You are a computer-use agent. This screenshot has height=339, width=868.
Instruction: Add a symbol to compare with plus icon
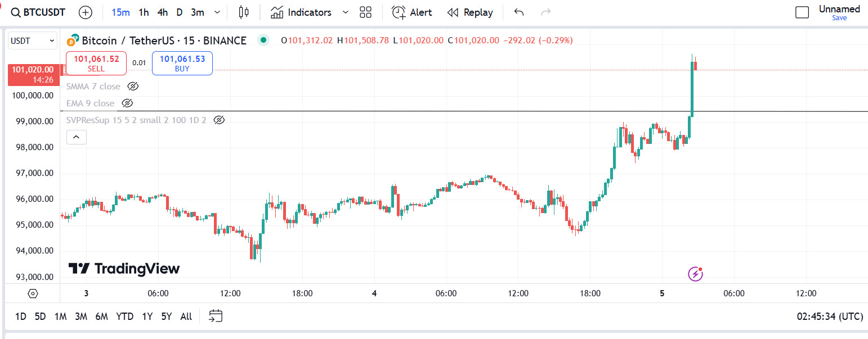point(86,12)
